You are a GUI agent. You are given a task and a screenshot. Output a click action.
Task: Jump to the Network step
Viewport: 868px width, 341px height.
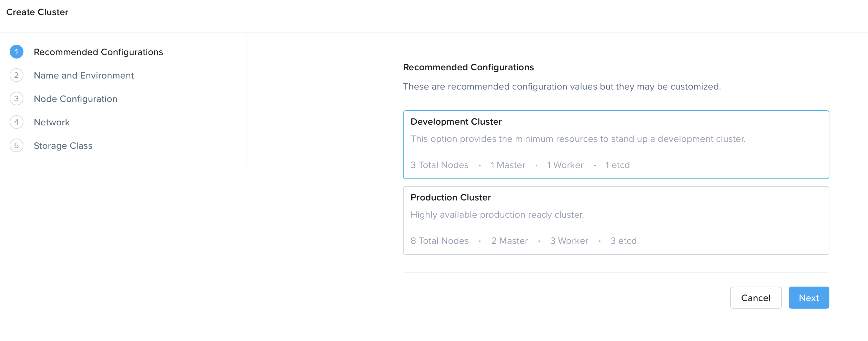tap(52, 122)
